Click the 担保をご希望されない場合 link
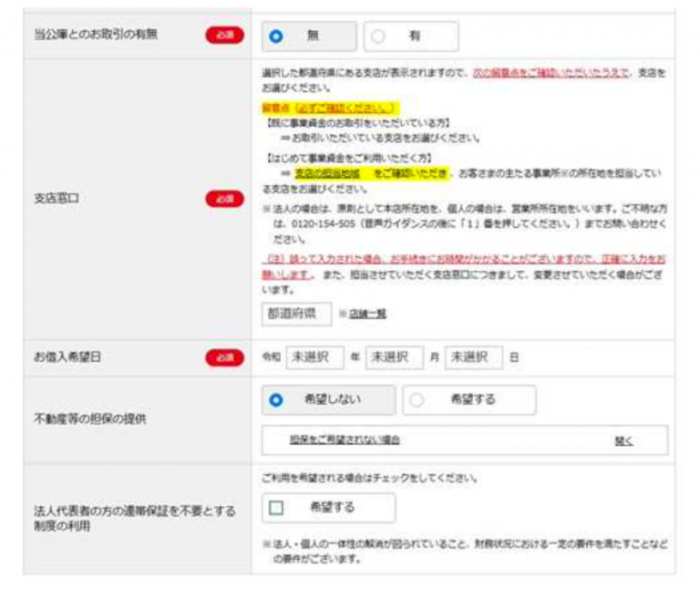Viewport: 700px width, 590px height. pos(345,440)
